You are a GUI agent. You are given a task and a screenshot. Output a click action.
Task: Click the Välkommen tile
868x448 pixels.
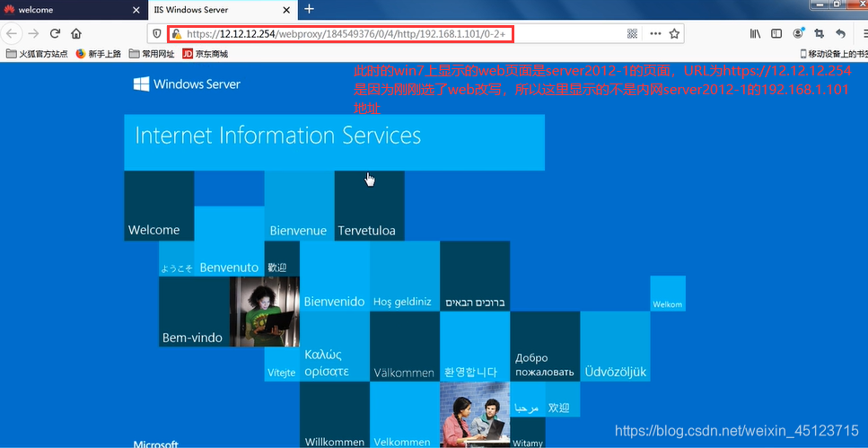pyautogui.click(x=405, y=347)
